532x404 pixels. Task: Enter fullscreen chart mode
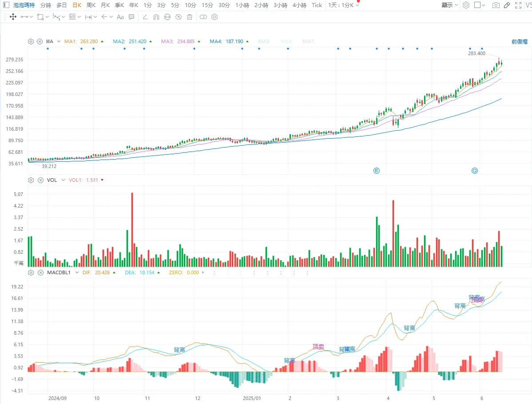(518, 5)
